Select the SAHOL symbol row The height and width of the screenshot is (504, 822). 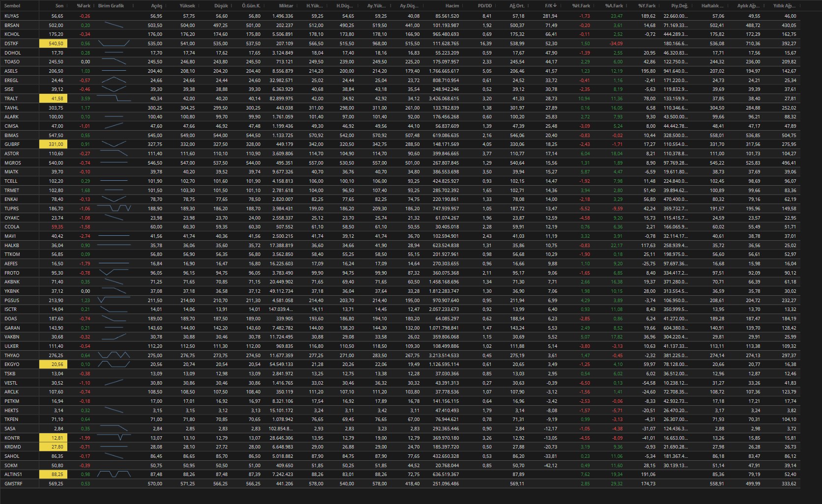[x=400, y=456]
